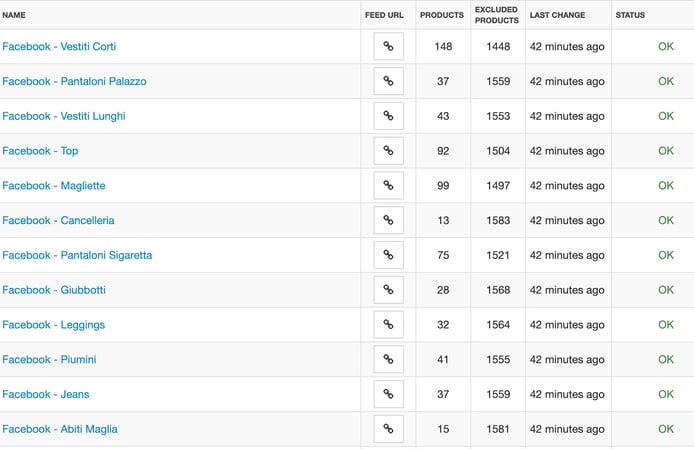Select excluded products value 1553
This screenshot has width=694, height=449.
tap(498, 116)
